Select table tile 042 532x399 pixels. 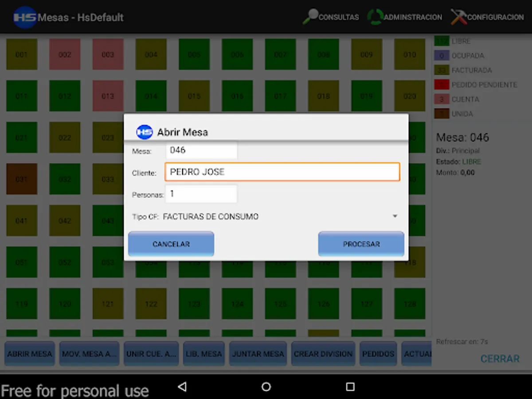pyautogui.click(x=65, y=221)
